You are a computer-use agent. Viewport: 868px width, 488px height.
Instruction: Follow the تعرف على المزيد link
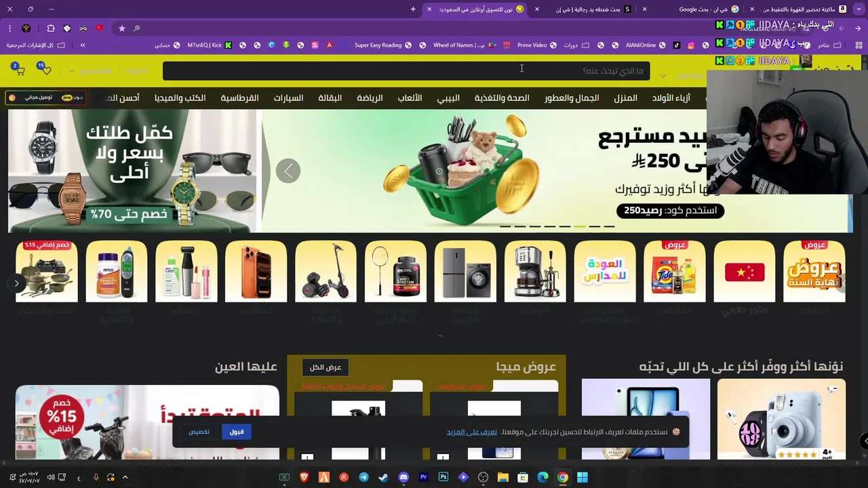tap(472, 432)
